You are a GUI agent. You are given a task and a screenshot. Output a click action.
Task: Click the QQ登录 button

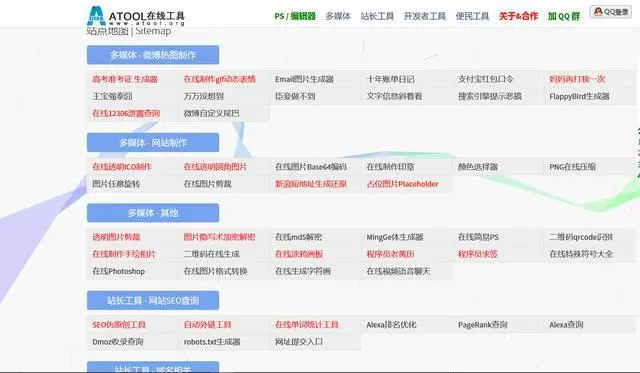coord(611,12)
